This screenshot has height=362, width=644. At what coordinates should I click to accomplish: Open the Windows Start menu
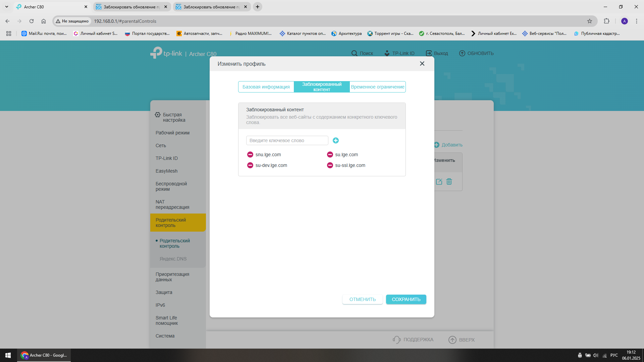click(8, 355)
